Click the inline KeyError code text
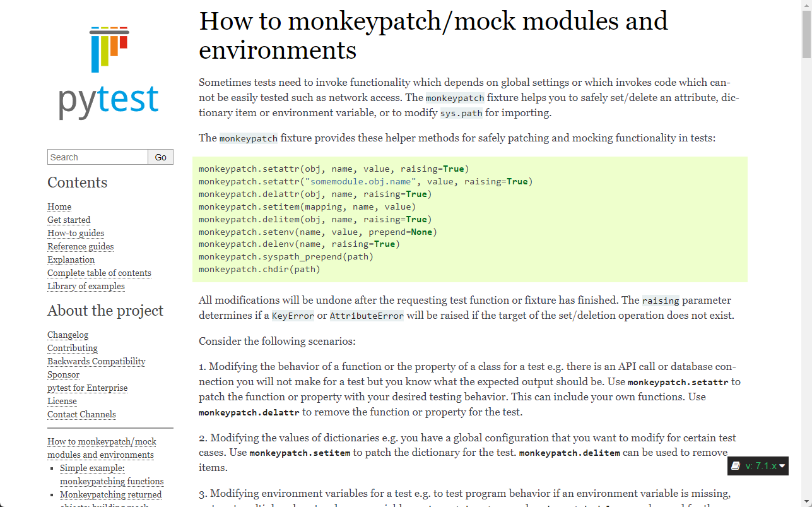812x507 pixels. point(293,316)
